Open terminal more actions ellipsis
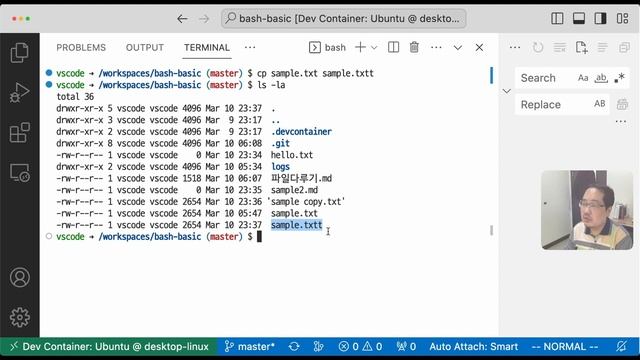The image size is (640, 360). click(x=436, y=48)
